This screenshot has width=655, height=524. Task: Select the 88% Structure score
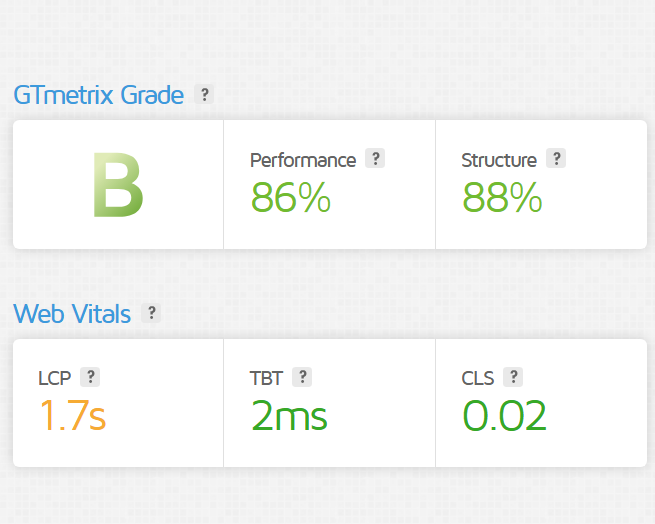[x=502, y=197]
